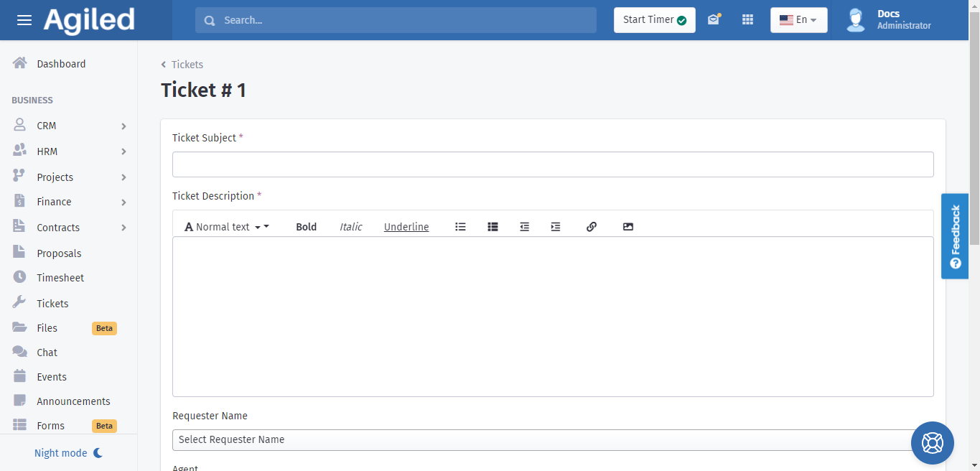Expand the CRM sidebar menu
980x471 pixels.
[x=69, y=126]
